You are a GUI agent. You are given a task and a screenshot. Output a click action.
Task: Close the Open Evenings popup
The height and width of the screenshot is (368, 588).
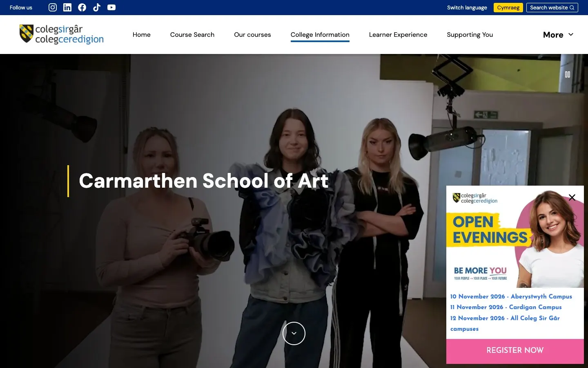(x=572, y=197)
